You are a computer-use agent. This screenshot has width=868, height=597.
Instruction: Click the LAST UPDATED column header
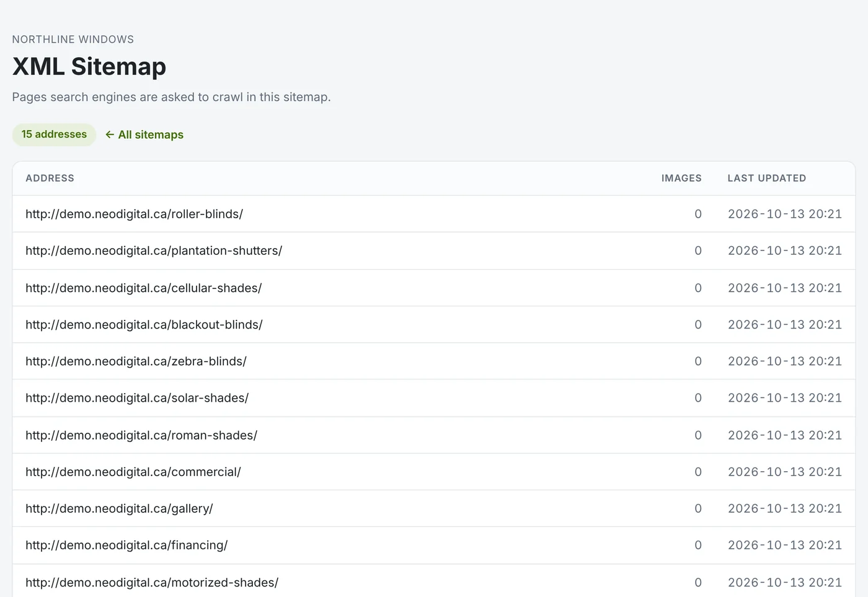pos(767,178)
